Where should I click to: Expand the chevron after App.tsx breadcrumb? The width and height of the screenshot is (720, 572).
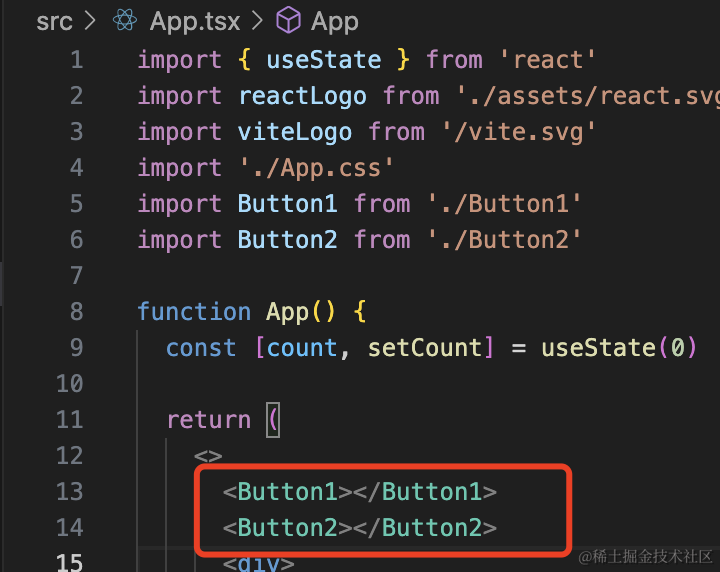click(257, 21)
